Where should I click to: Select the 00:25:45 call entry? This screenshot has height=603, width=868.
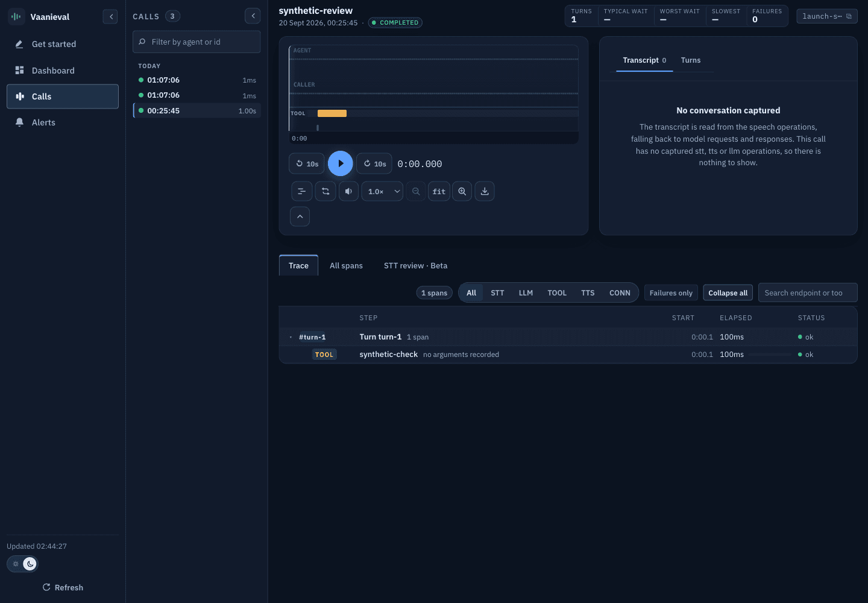(197, 111)
